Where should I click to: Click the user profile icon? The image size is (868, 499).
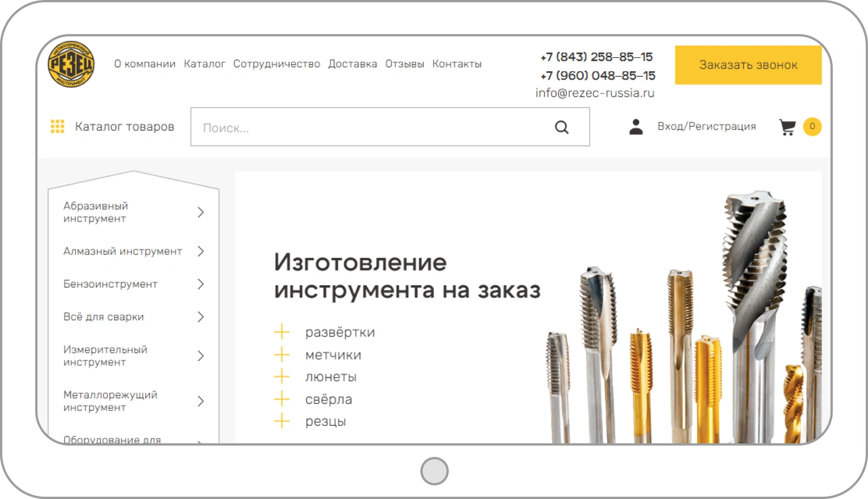tap(636, 127)
